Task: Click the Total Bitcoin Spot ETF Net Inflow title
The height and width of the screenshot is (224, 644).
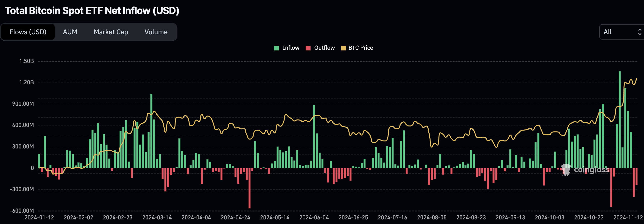Action: [x=92, y=11]
